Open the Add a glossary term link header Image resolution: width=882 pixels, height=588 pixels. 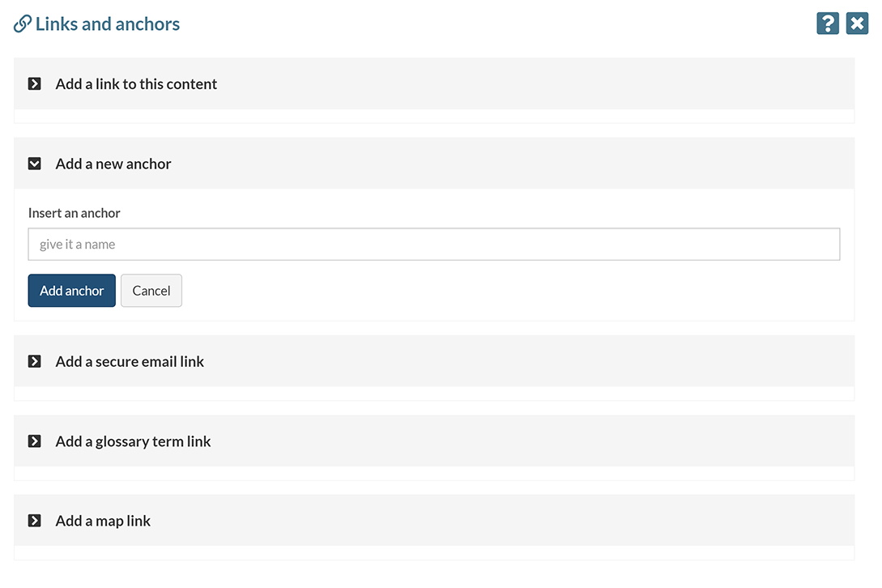point(132,441)
